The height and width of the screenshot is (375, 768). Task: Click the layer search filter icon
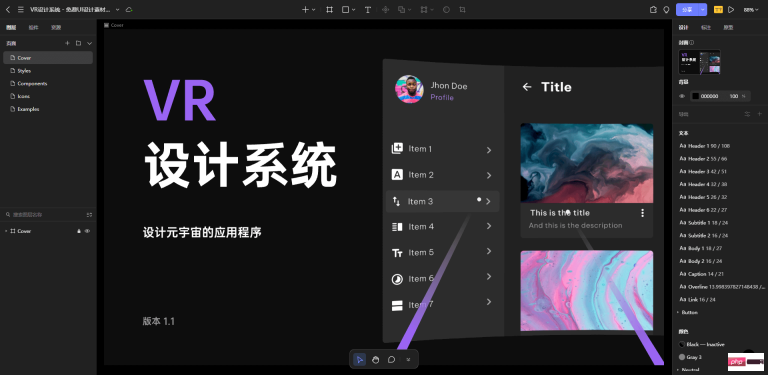tap(89, 214)
